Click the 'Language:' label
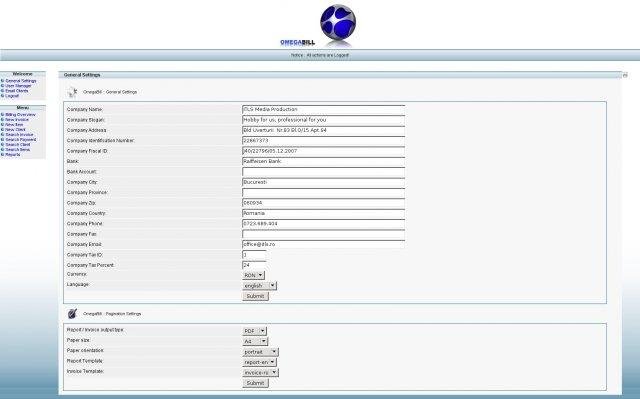 [78, 284]
